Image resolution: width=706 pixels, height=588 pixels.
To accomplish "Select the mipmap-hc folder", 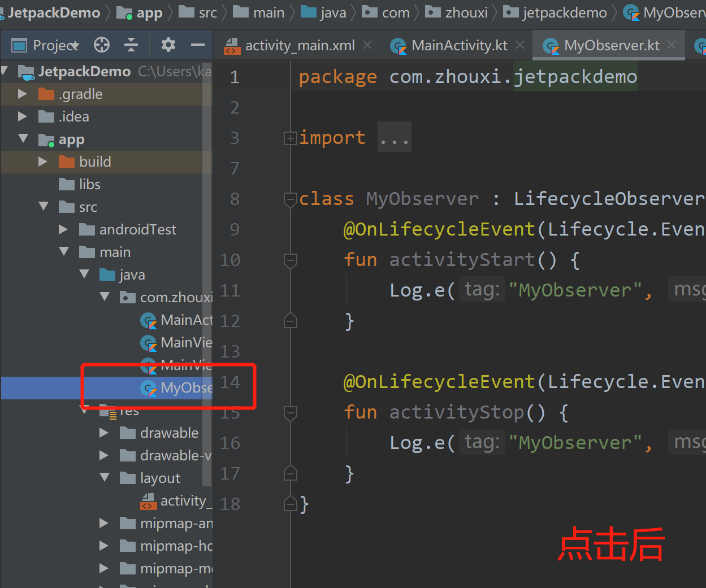I will (106, 546).
